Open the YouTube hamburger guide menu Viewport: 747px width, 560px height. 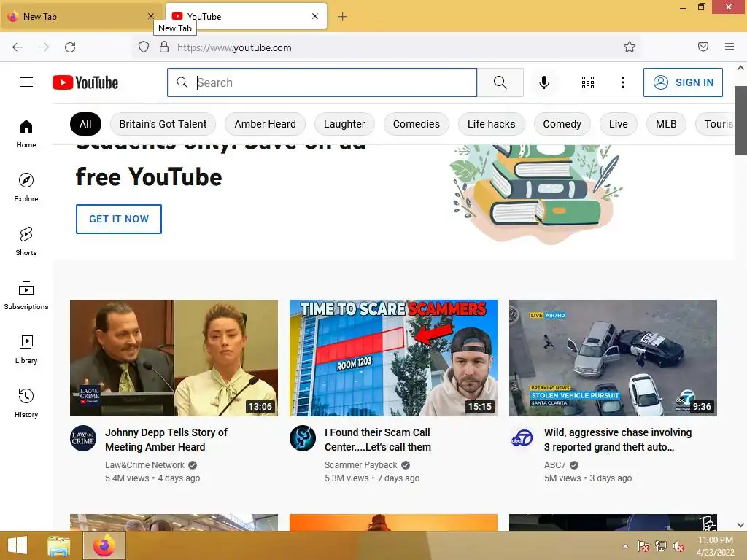pyautogui.click(x=26, y=82)
